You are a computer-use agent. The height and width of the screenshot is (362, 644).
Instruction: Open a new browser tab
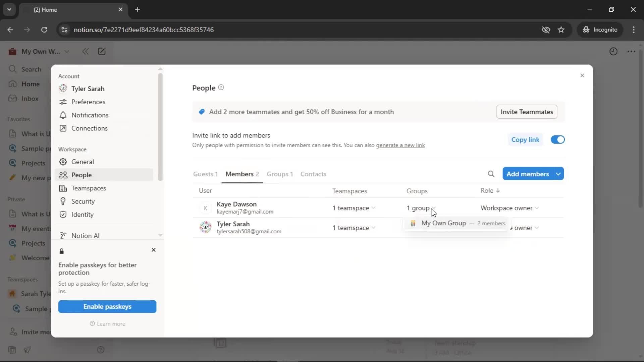[138, 9]
